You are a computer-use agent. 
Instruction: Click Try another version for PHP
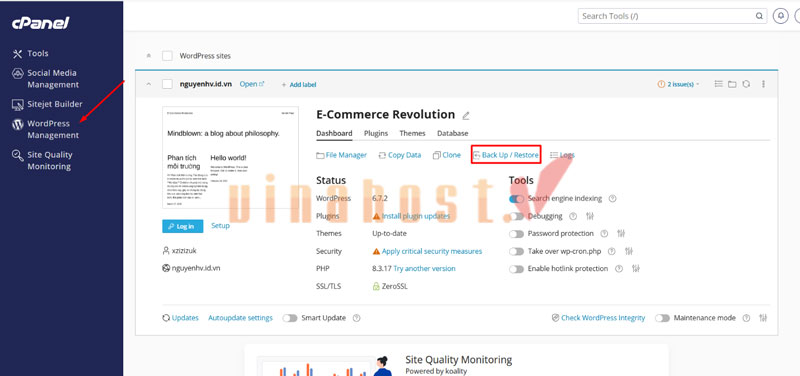(424, 269)
